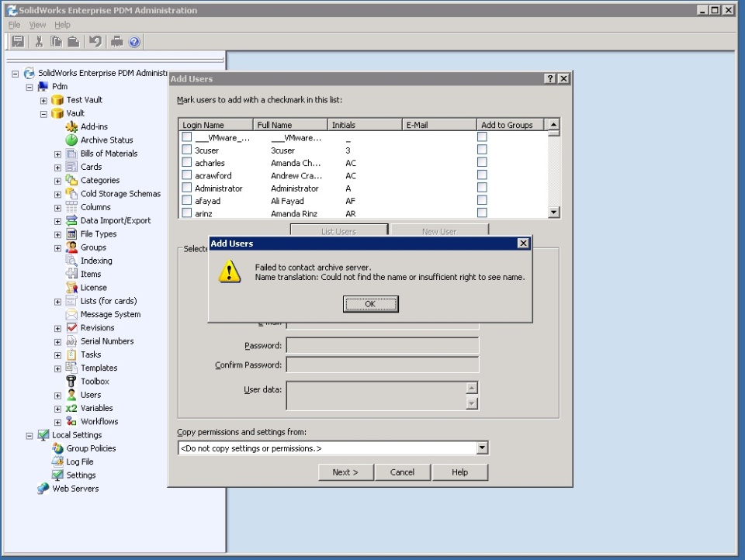
Task: Select the Groups node icon
Action: 71,247
